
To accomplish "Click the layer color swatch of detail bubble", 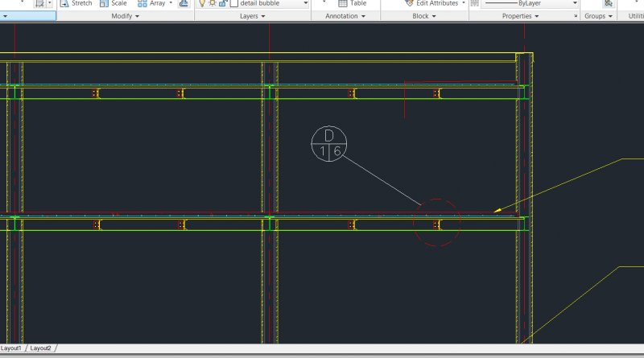I will click(x=234, y=3).
